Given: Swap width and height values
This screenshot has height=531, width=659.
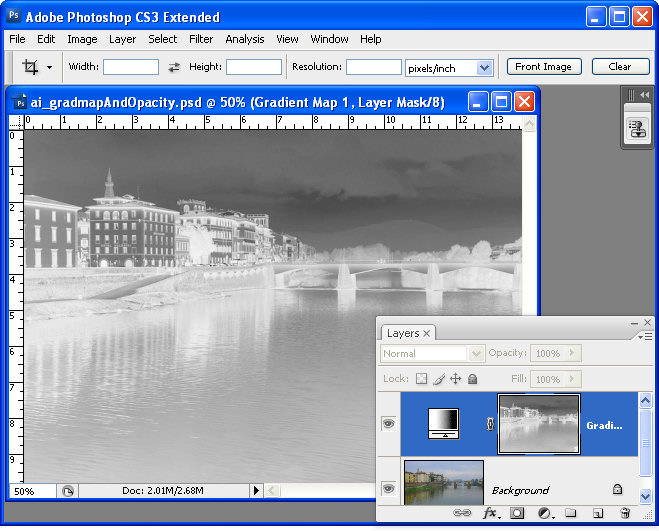Looking at the screenshot, I should pos(174,67).
